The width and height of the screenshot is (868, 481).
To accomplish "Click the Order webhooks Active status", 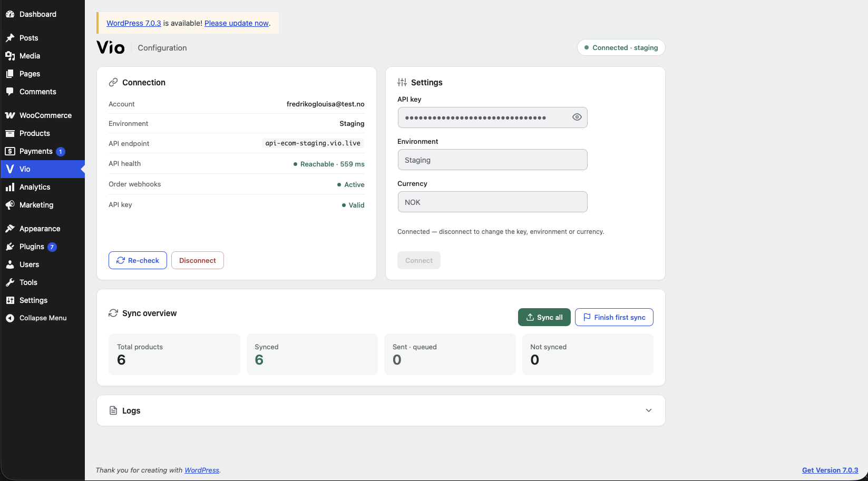I will 350,184.
